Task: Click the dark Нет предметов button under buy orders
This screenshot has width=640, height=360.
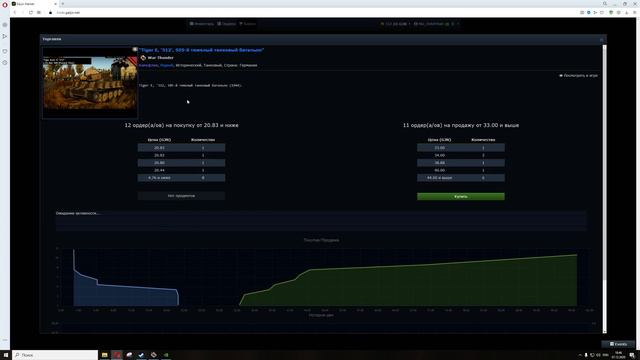Action: point(181,196)
